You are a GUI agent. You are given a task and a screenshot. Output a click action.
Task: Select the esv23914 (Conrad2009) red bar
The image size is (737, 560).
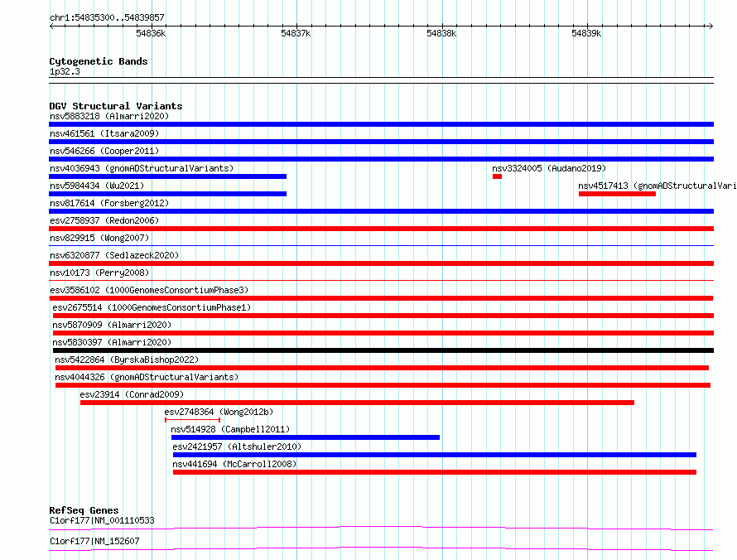coord(357,403)
